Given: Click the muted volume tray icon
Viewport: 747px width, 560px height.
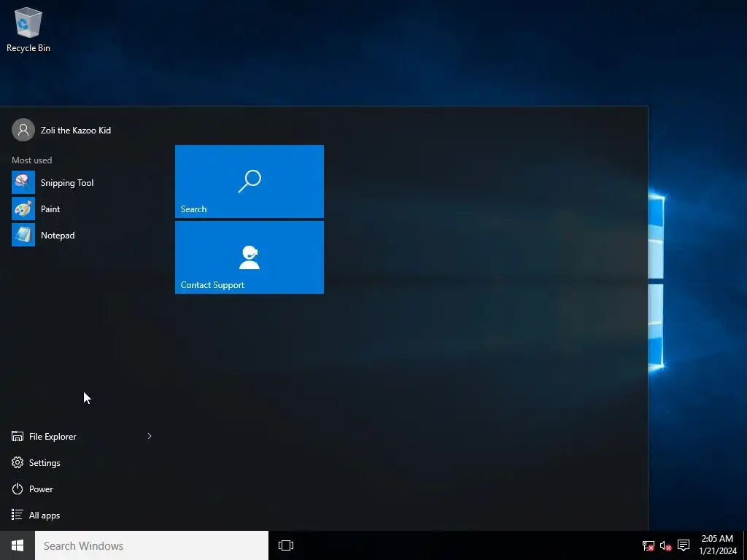Looking at the screenshot, I should 665,545.
